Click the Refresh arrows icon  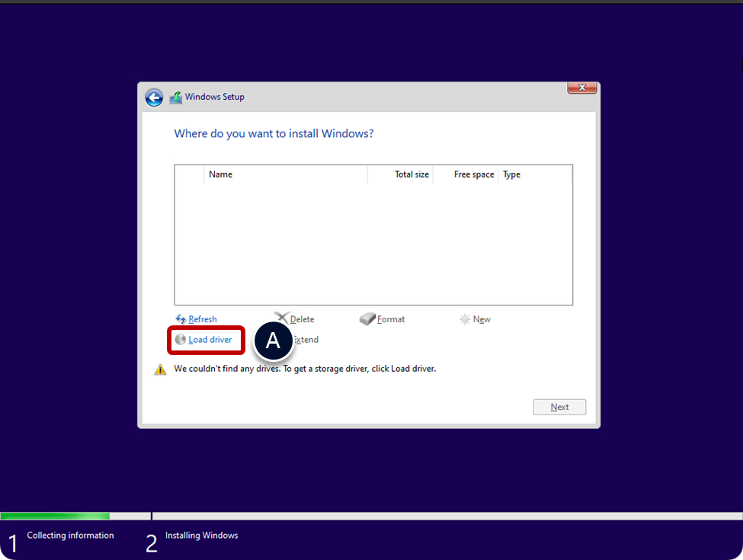pyautogui.click(x=181, y=319)
